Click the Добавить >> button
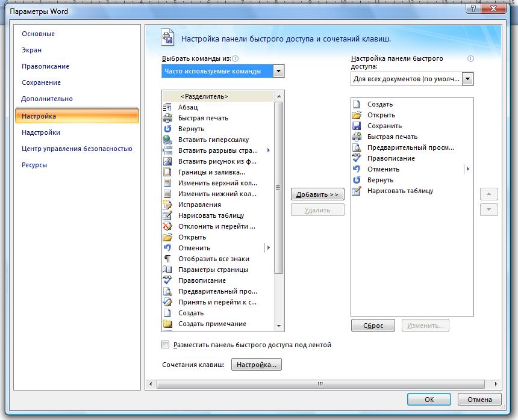The height and width of the screenshot is (420, 518). 317,194
